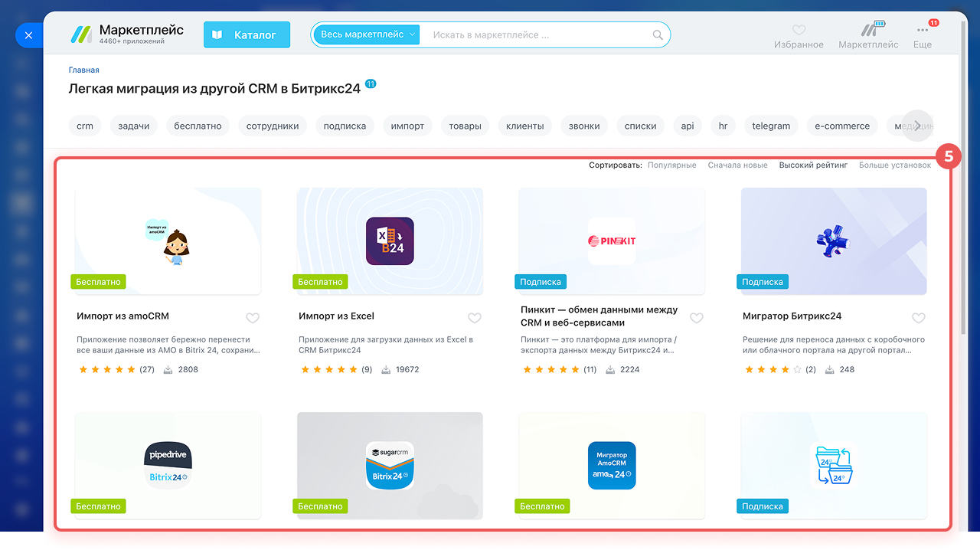Filter by the подписка tag
980x550 pixels.
point(345,126)
